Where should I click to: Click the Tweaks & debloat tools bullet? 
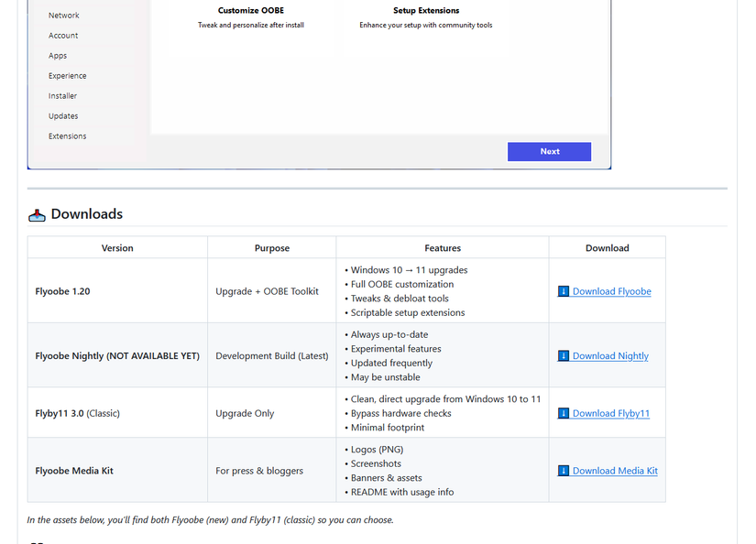pos(397,299)
